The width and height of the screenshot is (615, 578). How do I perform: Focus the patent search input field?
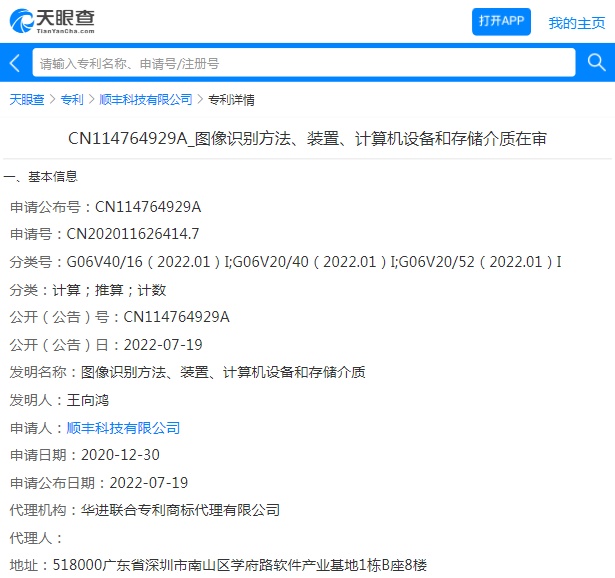tap(304, 63)
